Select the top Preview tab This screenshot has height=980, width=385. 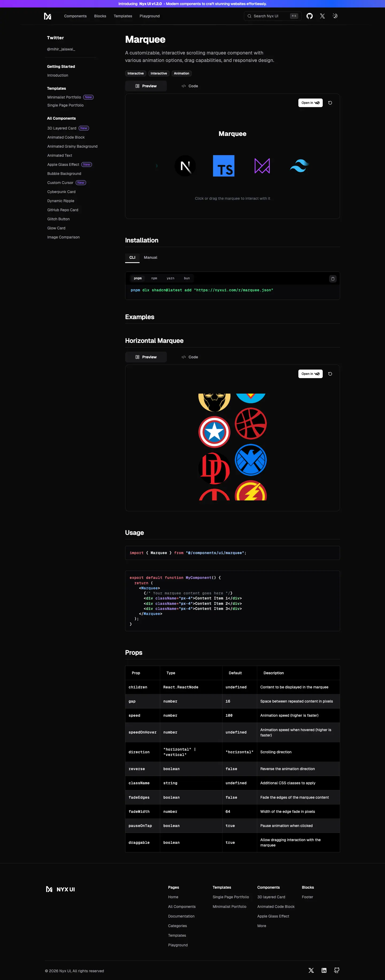tap(146, 86)
